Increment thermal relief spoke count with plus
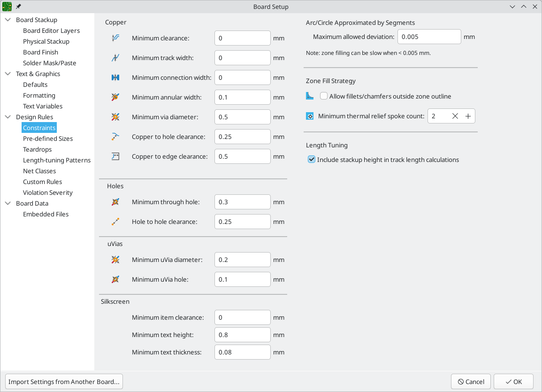Screen dimensions: 542x392 [468, 116]
